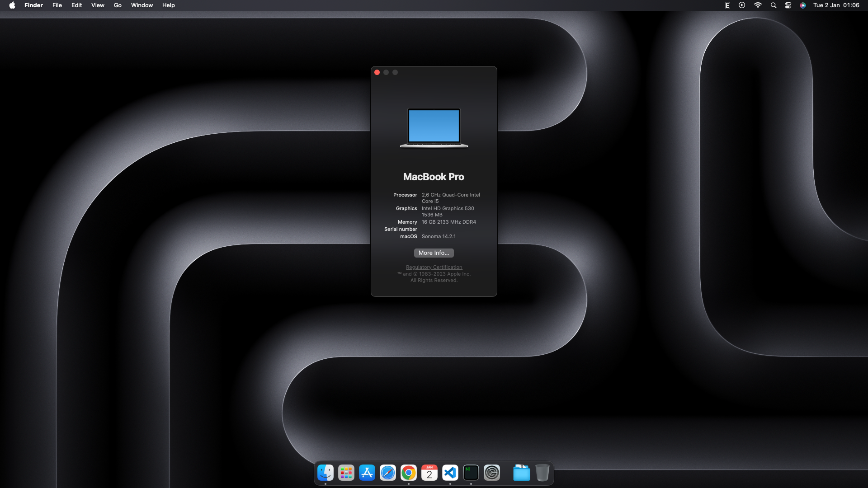This screenshot has height=488, width=868.
Task: Open the Trash in the Dock
Action: 542,473
